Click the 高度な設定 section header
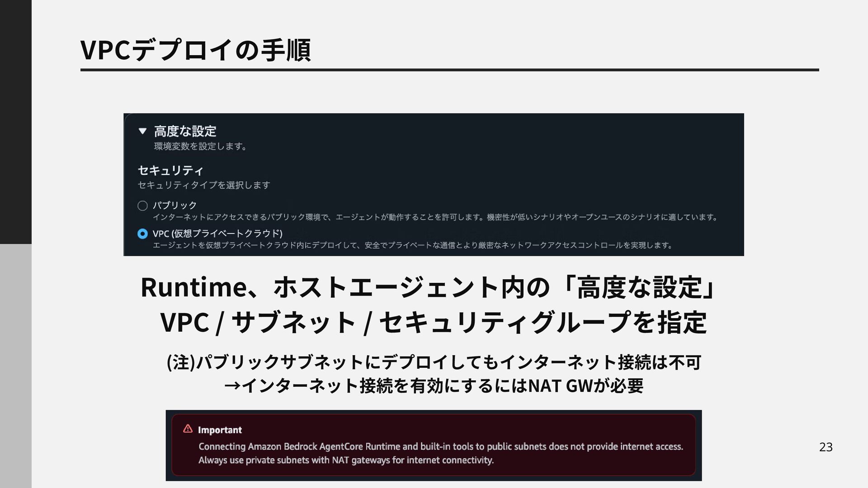 [x=185, y=131]
